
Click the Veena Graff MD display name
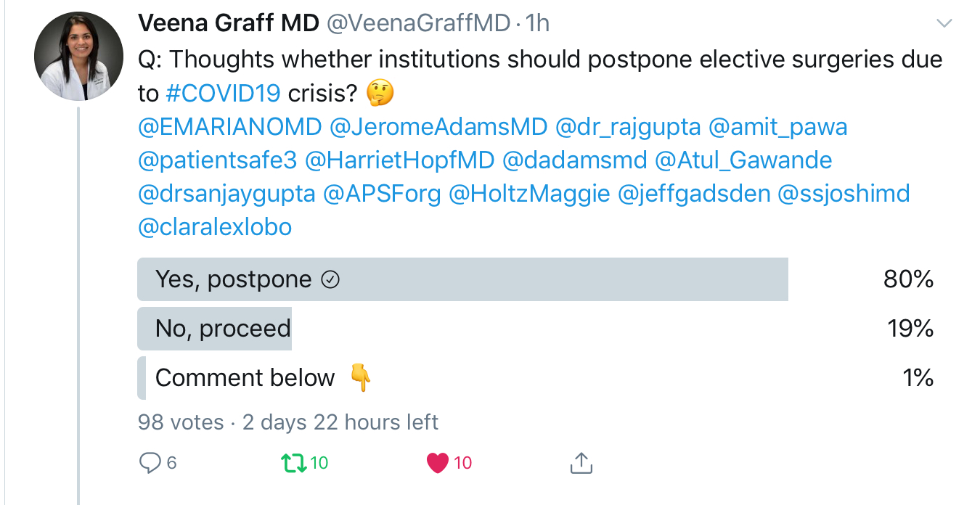(228, 23)
